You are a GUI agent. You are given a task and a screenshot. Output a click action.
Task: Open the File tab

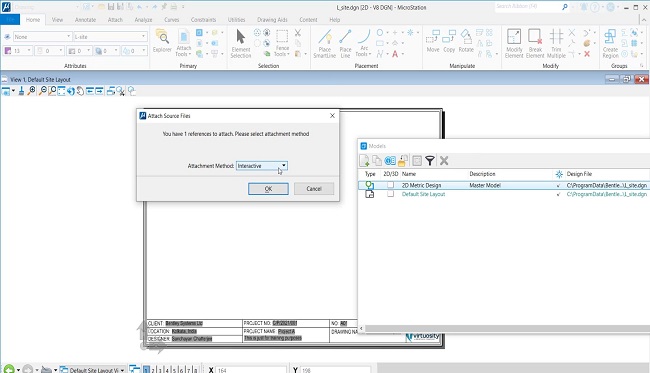click(x=10, y=19)
